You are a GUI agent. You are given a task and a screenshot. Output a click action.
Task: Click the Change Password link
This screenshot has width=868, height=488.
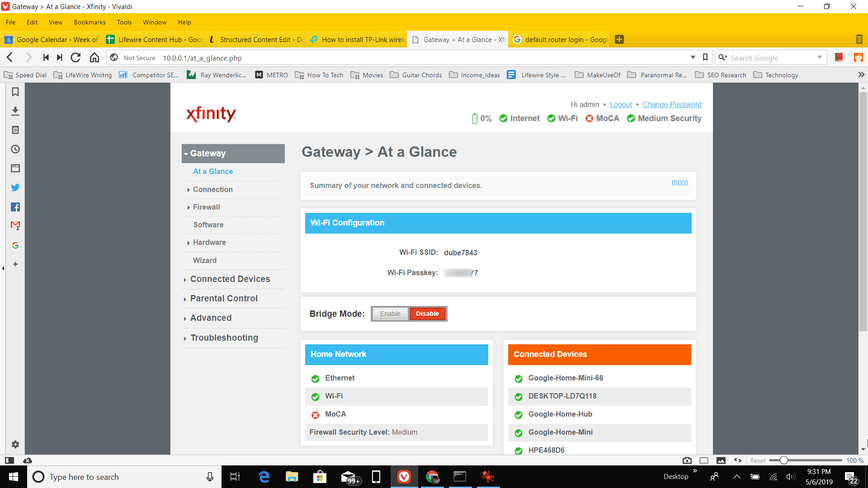[x=672, y=104]
